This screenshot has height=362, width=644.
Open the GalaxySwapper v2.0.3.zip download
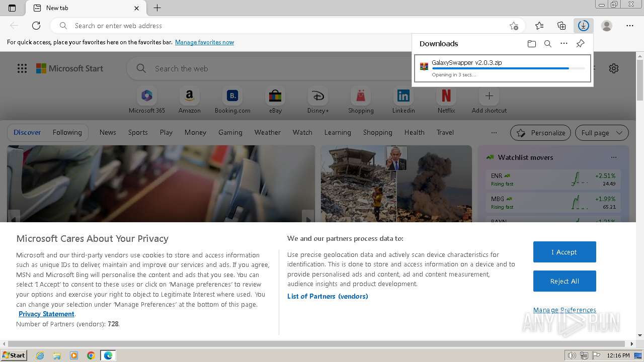(502, 68)
